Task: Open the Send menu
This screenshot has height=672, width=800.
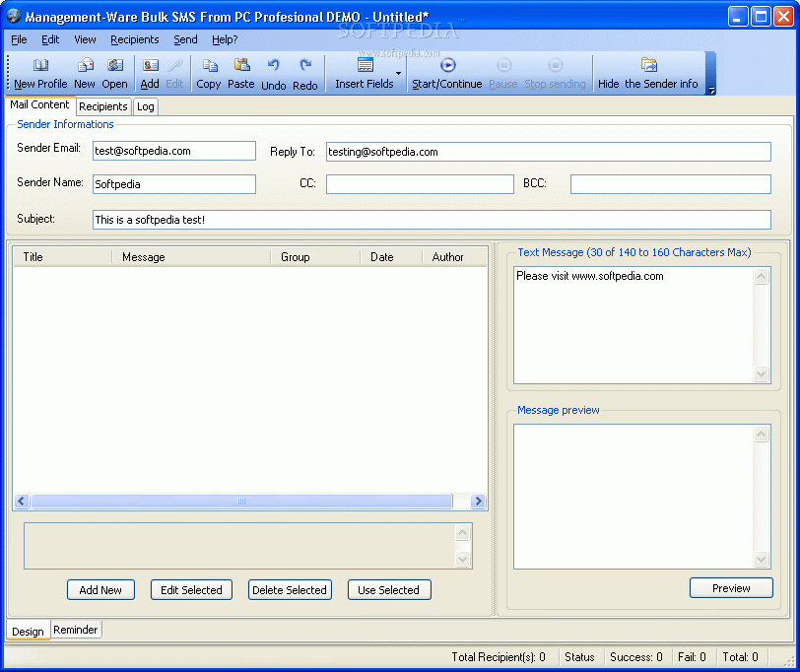Action: [x=185, y=39]
